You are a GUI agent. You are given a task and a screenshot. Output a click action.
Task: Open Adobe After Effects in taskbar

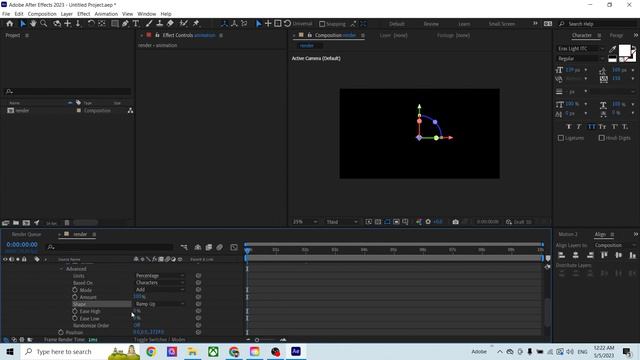296,351
